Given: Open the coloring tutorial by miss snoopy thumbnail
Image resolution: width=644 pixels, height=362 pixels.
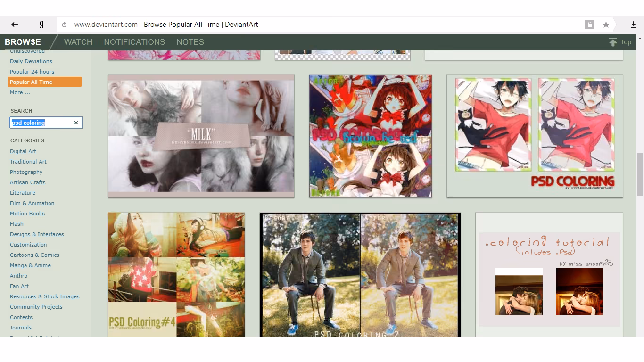Looking at the screenshot, I should click(549, 274).
